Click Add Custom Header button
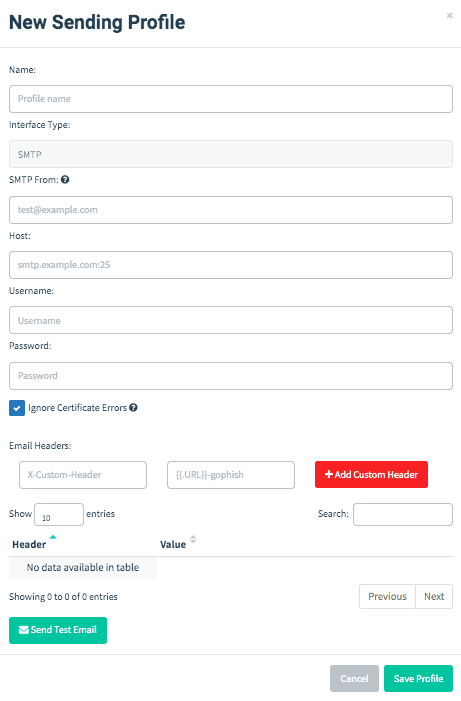The image size is (461, 701). point(371,475)
